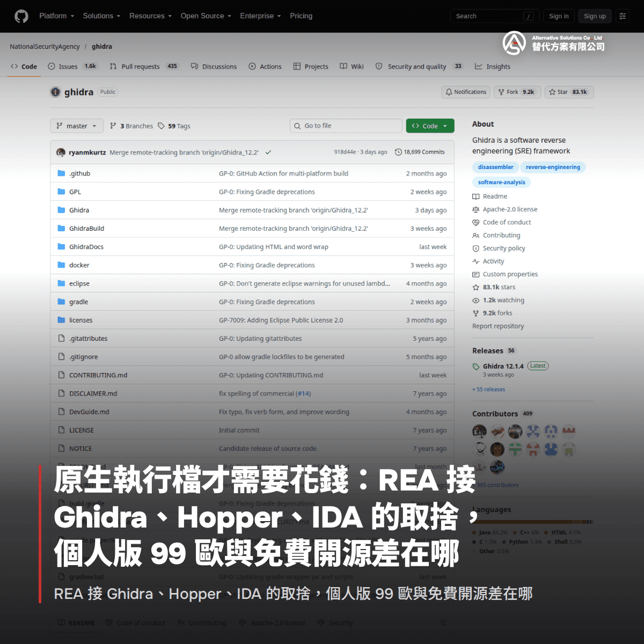Click the + 55 releases link
This screenshot has height=644, width=644.
(x=488, y=389)
